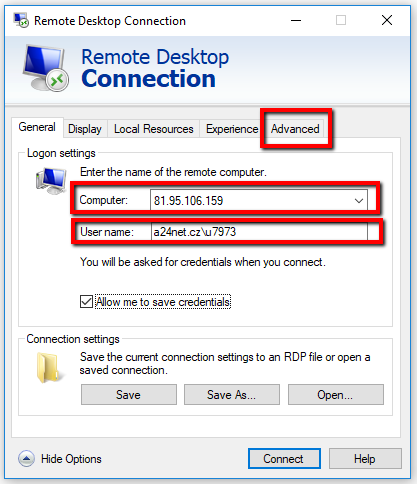Screen dimensions: 417x484
Task: Click the User name text field
Action: tap(259, 232)
